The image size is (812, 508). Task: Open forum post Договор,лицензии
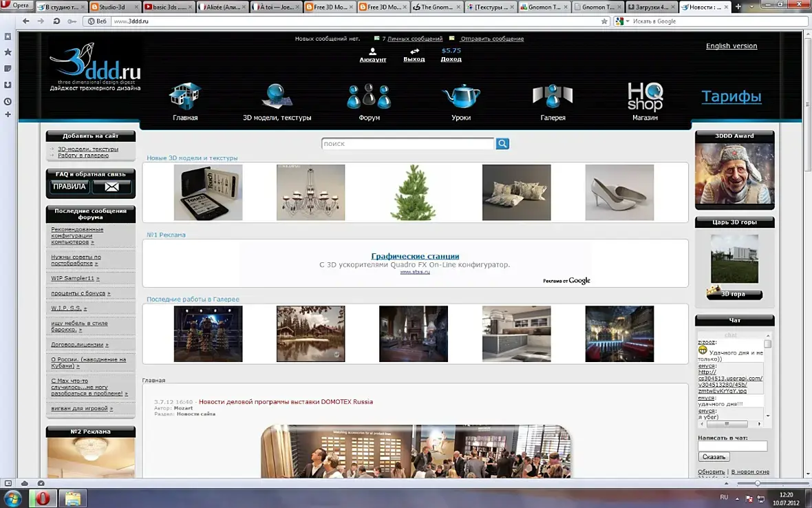80,344
